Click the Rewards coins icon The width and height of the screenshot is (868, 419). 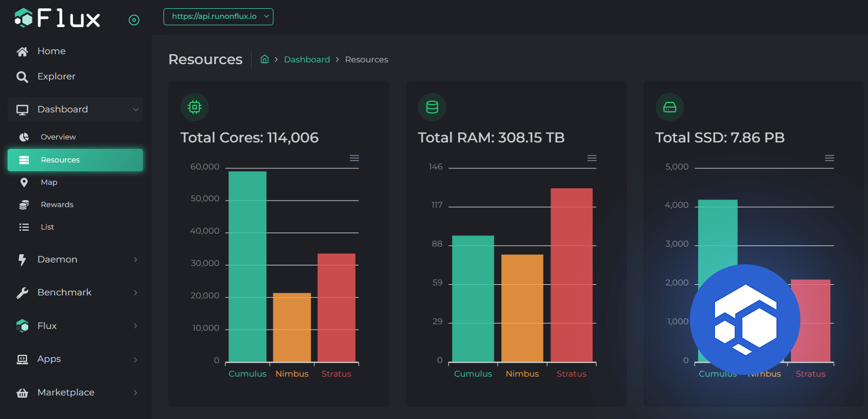(24, 205)
